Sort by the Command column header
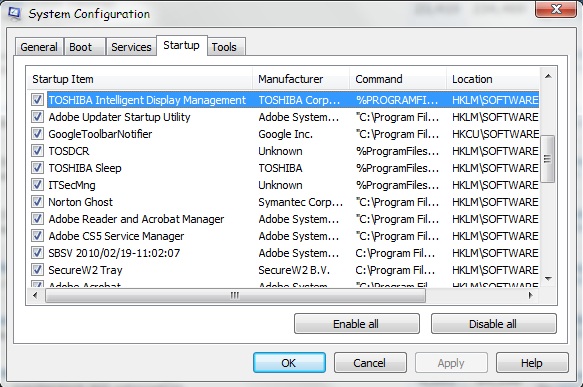The image size is (583, 387). tap(398, 79)
